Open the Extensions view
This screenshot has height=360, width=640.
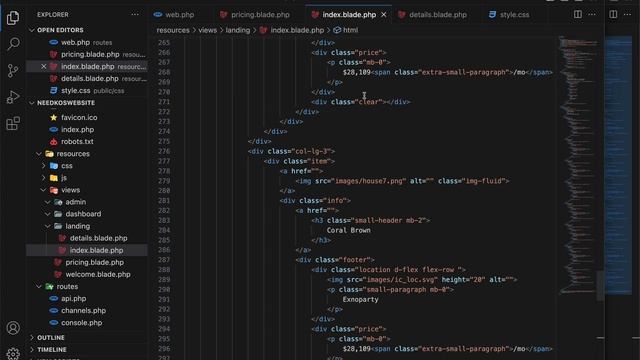(13, 123)
